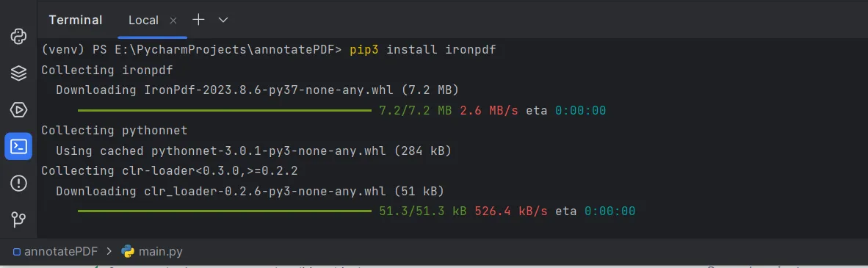This screenshot has width=868, height=268.
Task: Open the Python Packages layers icon
Action: coord(18,73)
